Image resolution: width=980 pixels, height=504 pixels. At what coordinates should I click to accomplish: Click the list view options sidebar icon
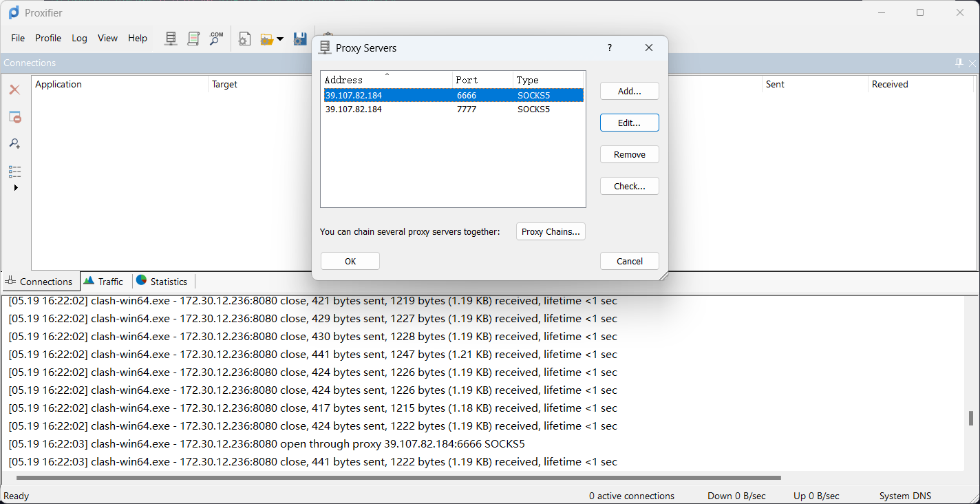14,171
